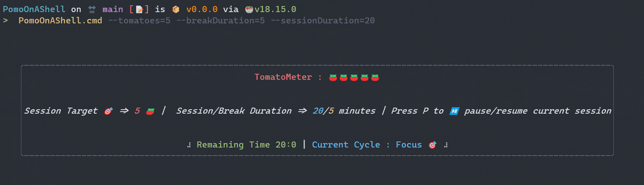Click the --tomatoes=5 argument

(139, 21)
